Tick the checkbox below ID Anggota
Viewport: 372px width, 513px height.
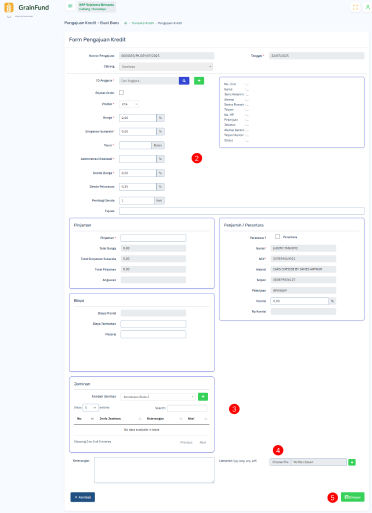click(x=121, y=92)
